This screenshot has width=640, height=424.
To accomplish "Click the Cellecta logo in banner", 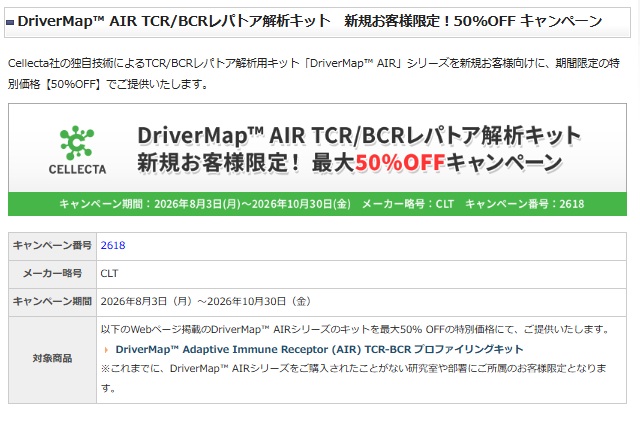I will coord(77,150).
